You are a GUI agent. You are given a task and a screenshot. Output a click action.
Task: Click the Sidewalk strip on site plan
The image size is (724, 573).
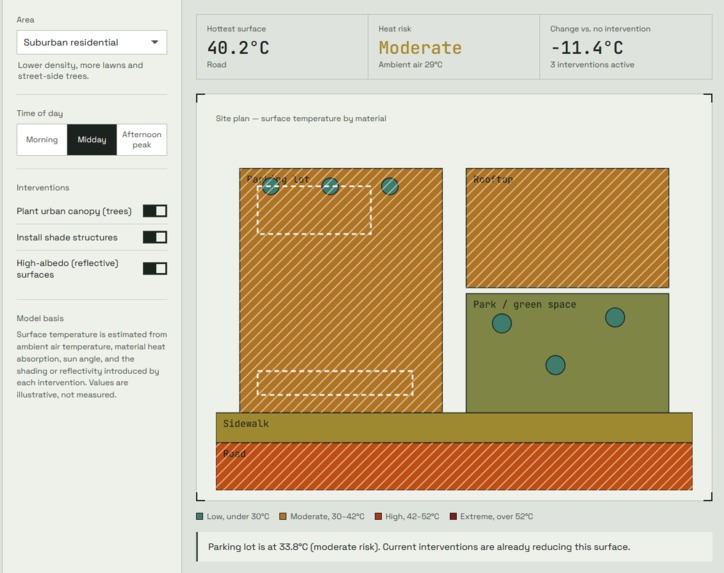tap(454, 428)
